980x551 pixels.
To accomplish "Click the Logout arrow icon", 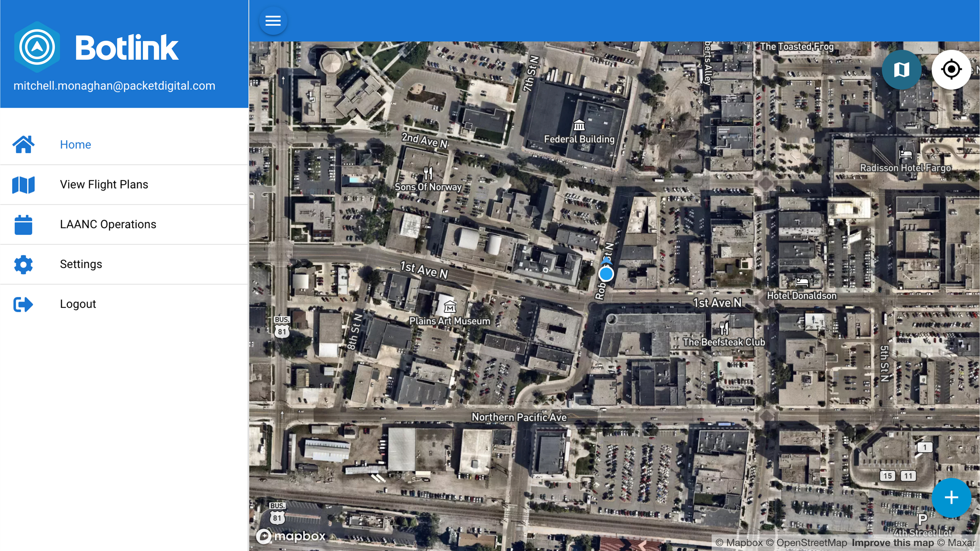I will coord(23,304).
